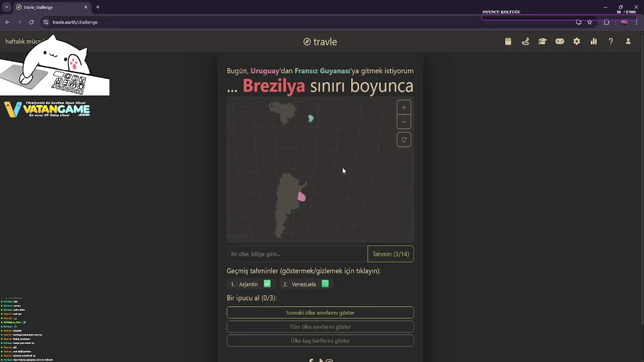The width and height of the screenshot is (644, 362).
Task: Click the country guess input field
Action: [297, 254]
